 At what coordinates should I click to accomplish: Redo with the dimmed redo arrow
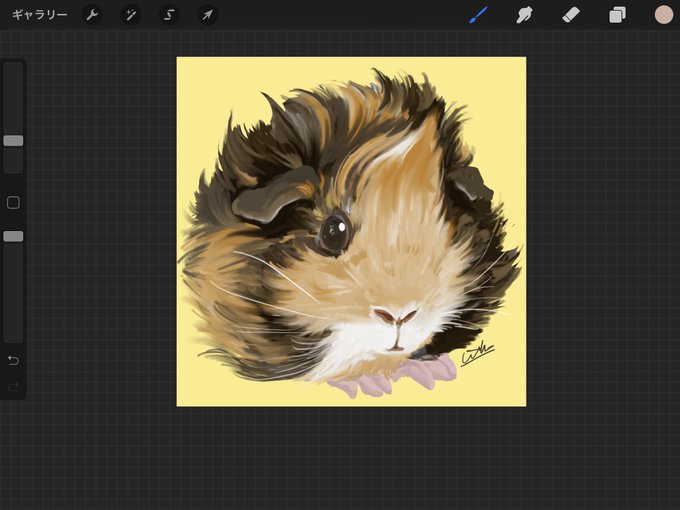click(13, 386)
